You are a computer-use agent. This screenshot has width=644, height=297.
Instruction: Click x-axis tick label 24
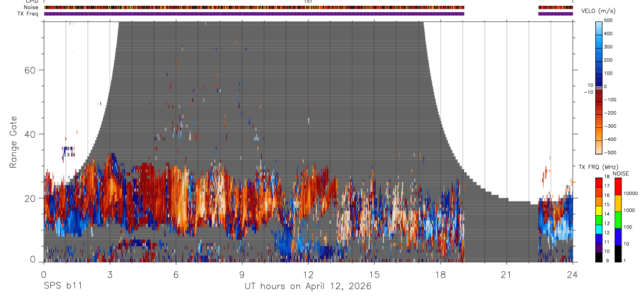coord(573,274)
